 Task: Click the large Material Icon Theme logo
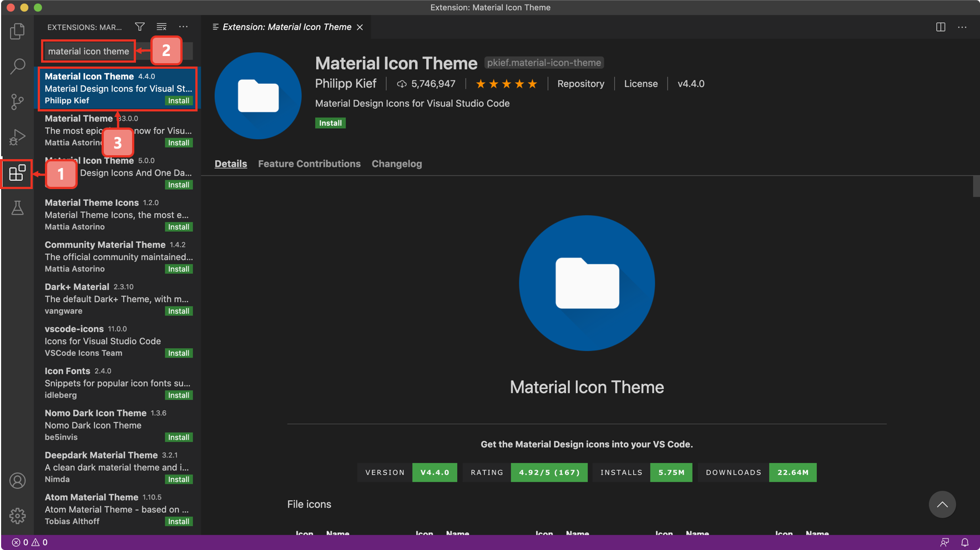587,283
